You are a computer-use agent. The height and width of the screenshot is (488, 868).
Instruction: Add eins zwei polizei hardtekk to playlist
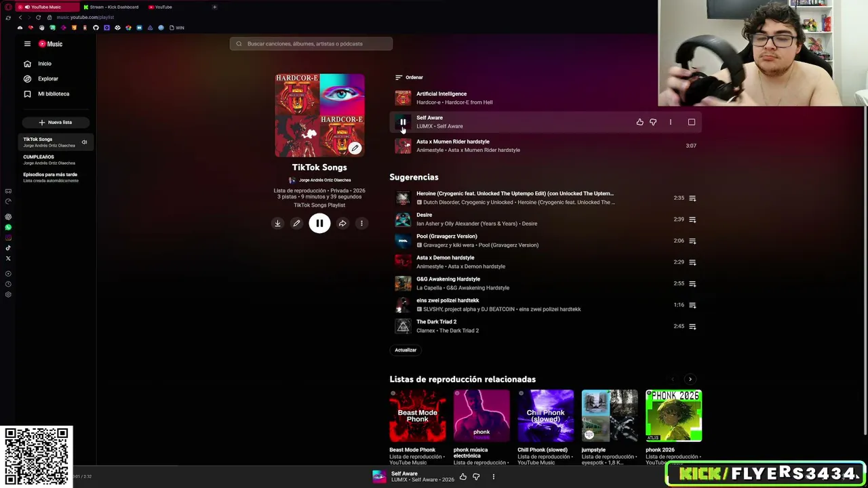tap(692, 305)
